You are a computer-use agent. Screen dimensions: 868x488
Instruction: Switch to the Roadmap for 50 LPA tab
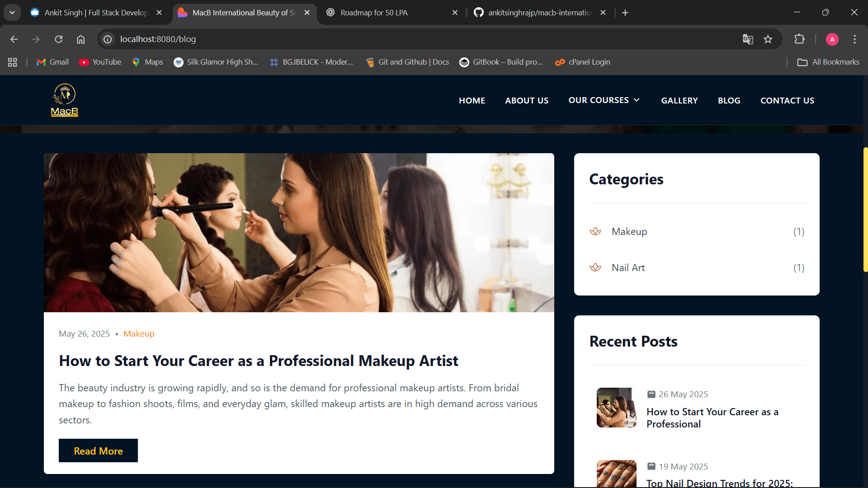pos(373,13)
